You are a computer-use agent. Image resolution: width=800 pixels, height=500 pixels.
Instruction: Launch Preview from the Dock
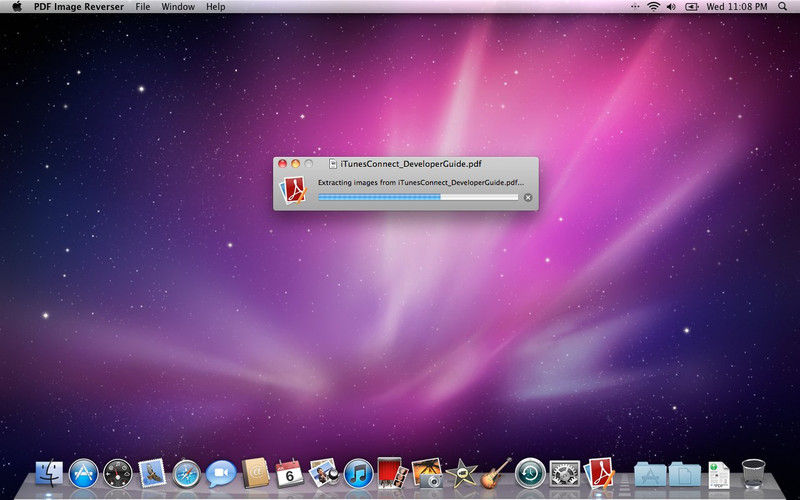tap(324, 472)
